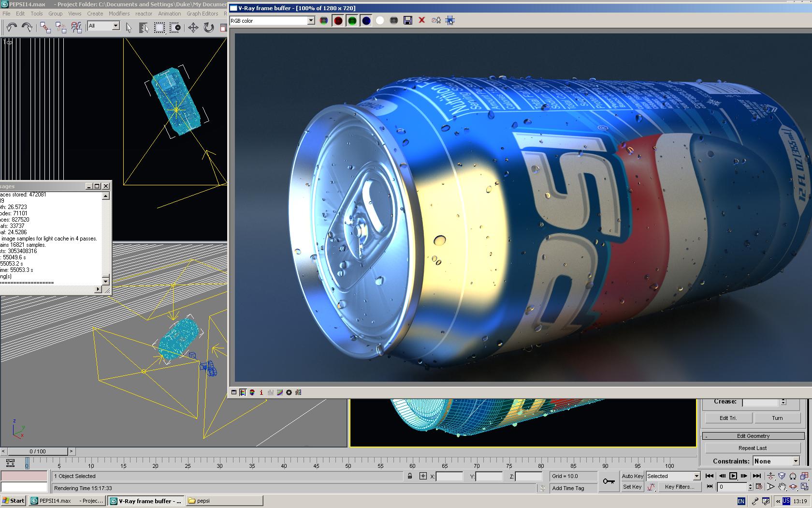
Task: Toggle Window/Crossing selection mode
Action: pyautogui.click(x=175, y=28)
